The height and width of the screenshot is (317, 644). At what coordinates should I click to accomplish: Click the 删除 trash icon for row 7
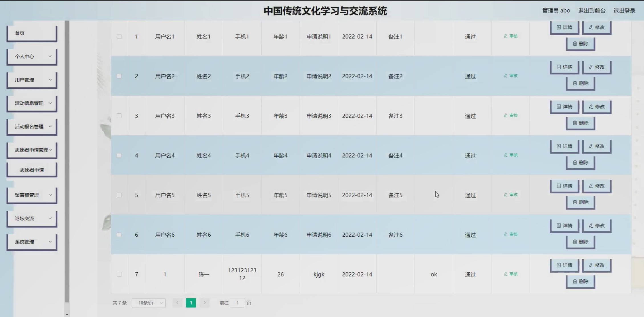tap(575, 281)
